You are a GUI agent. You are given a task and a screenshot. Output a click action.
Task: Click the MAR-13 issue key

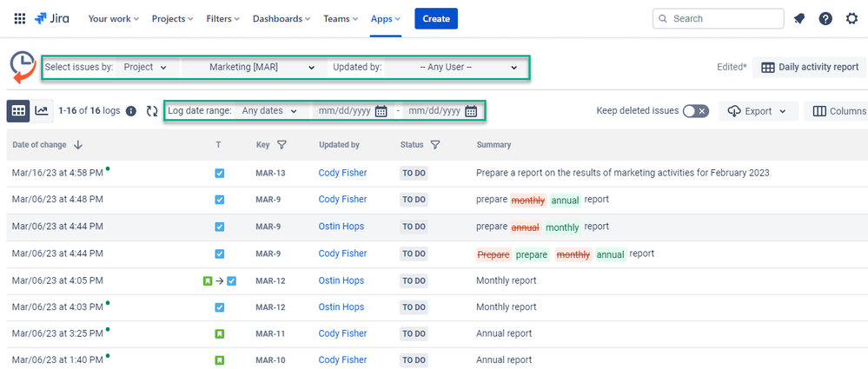coord(271,173)
